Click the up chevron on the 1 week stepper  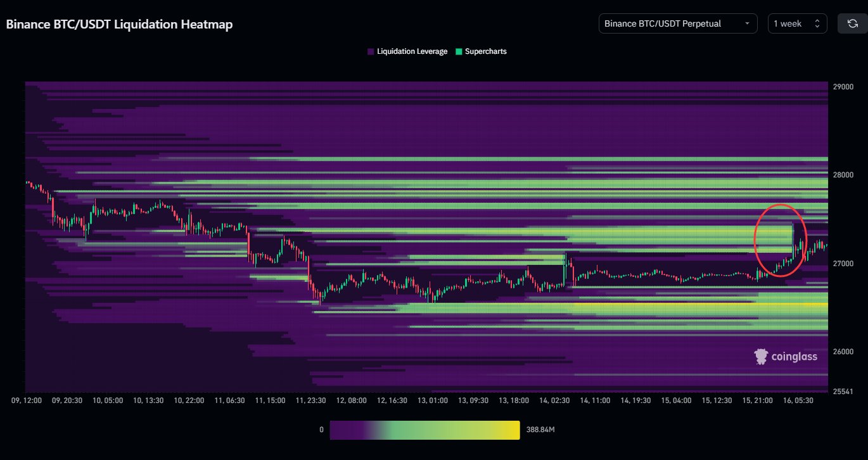click(817, 20)
